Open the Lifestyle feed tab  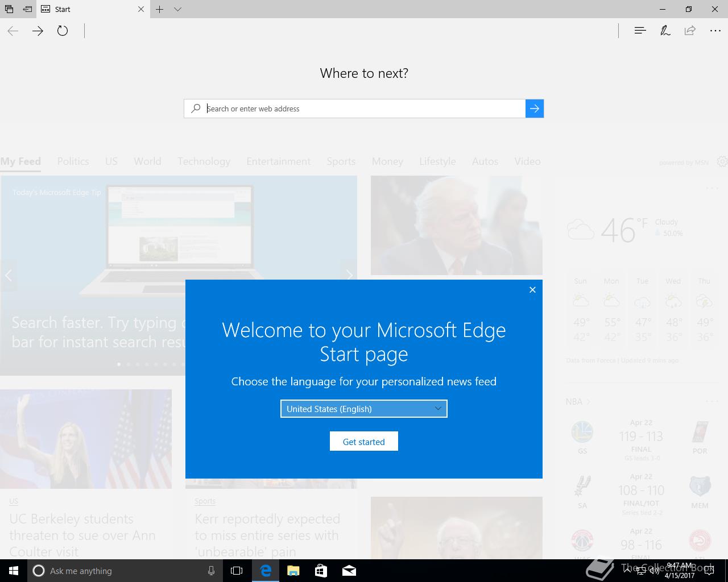pos(437,161)
